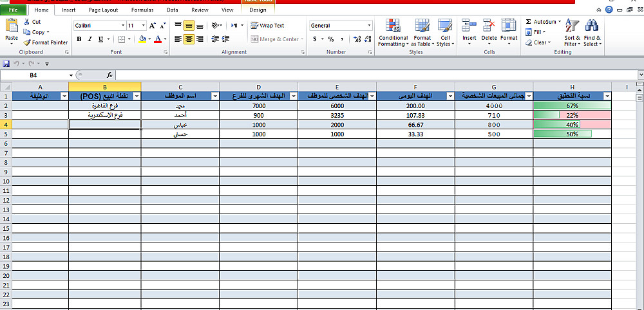The width and height of the screenshot is (644, 310).
Task: Open Sort & Filter
Action: [572, 33]
